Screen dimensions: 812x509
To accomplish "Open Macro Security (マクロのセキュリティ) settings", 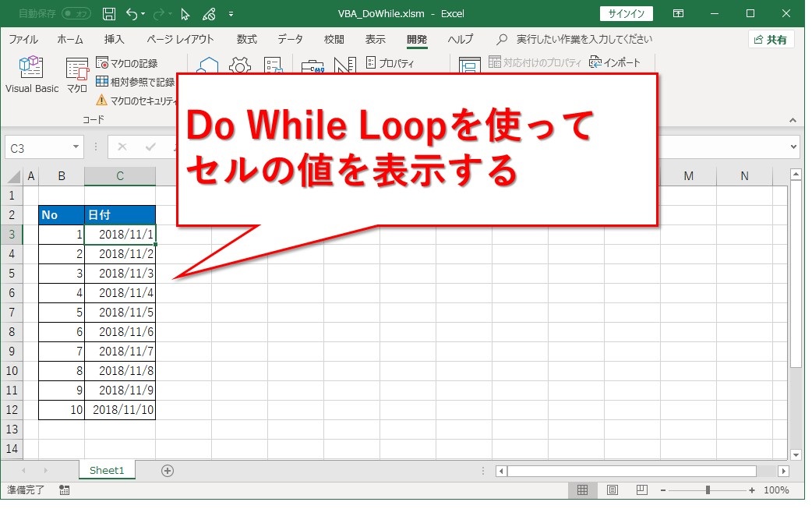I will [136, 100].
